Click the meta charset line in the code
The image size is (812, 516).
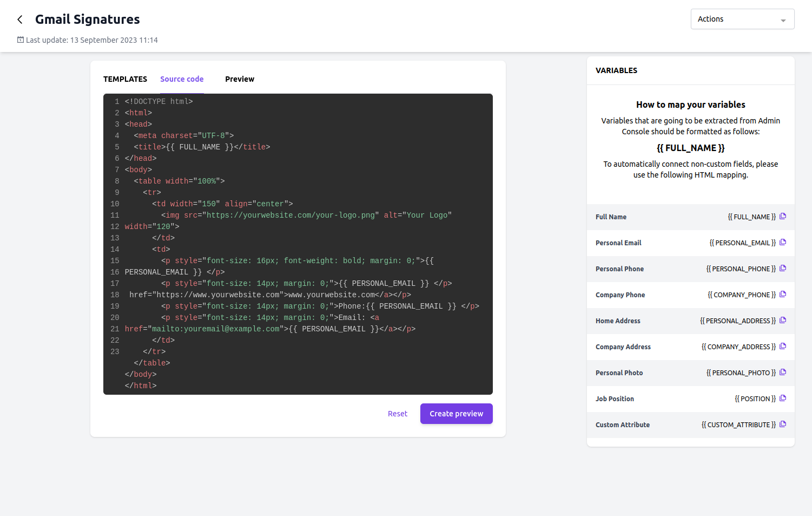[x=184, y=135]
